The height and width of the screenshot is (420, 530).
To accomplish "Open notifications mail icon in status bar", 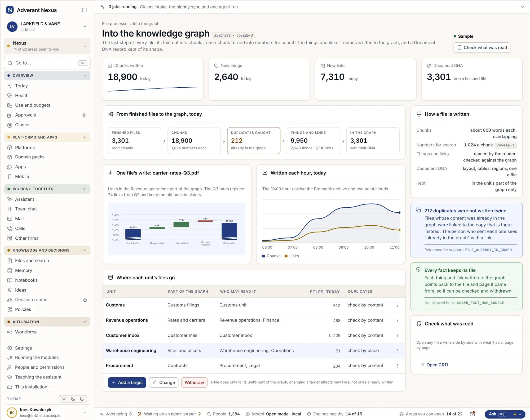I will [472, 414].
